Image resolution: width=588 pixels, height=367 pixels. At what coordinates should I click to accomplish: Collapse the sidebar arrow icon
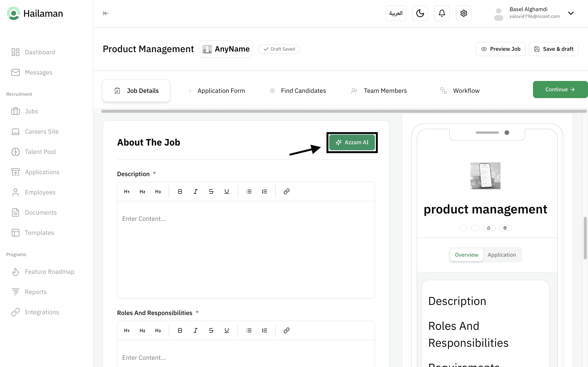coord(105,13)
